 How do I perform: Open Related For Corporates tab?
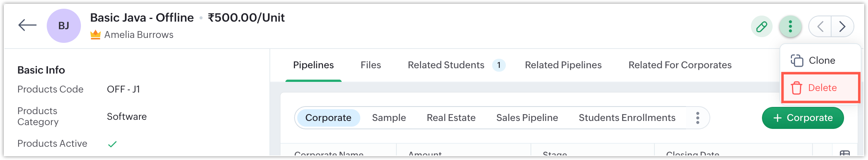pos(680,65)
